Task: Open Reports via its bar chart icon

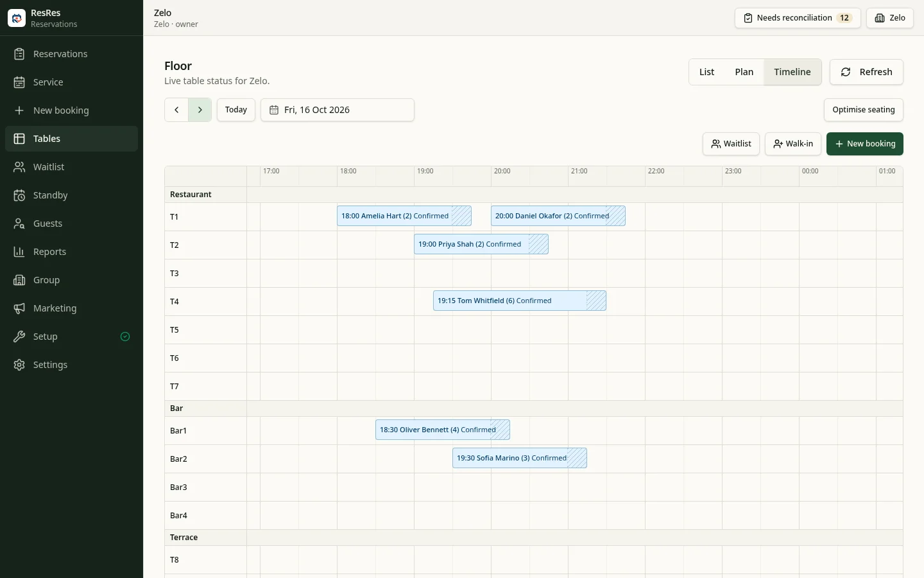Action: tap(19, 252)
